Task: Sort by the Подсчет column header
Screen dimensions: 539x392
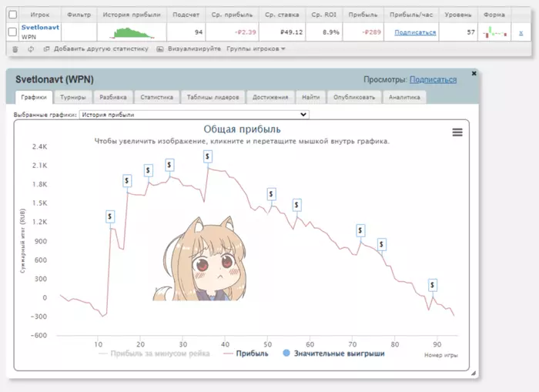Action: pyautogui.click(x=186, y=15)
